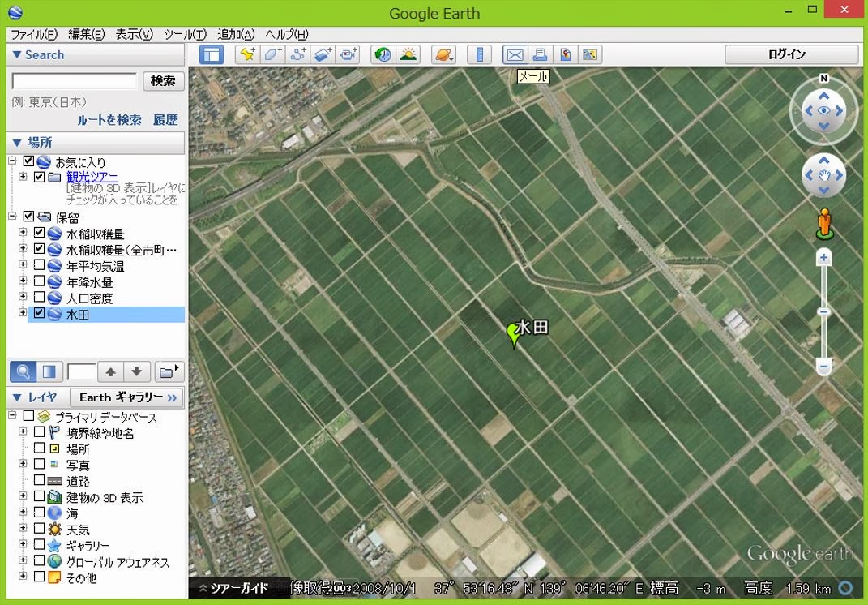This screenshot has height=605, width=868.
Task: Click the new folder icon in Places
Action: point(169,371)
